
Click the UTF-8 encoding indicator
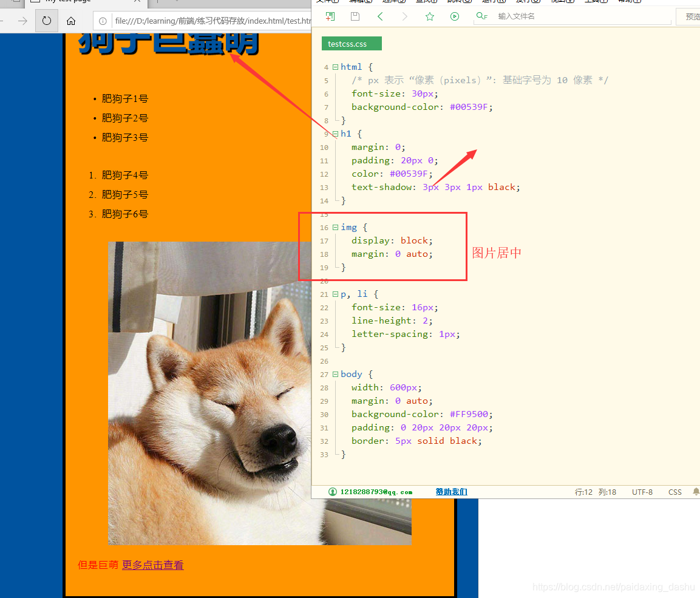pos(642,492)
